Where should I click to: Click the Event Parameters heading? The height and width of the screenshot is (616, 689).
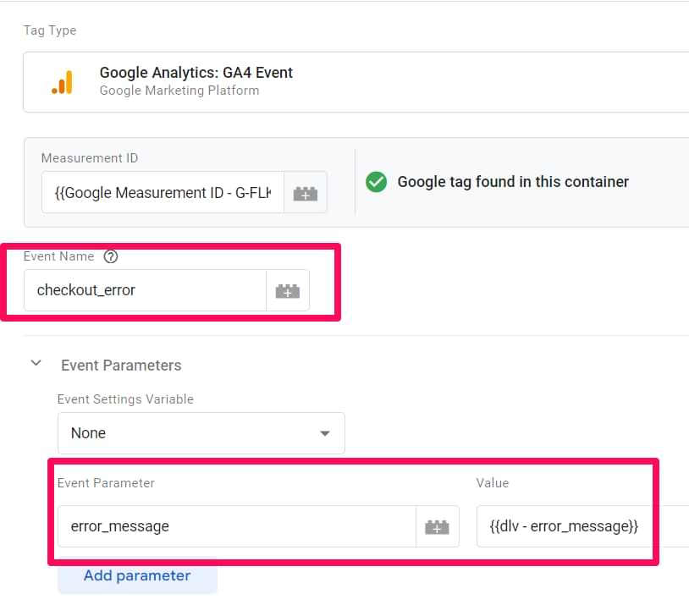121,366
